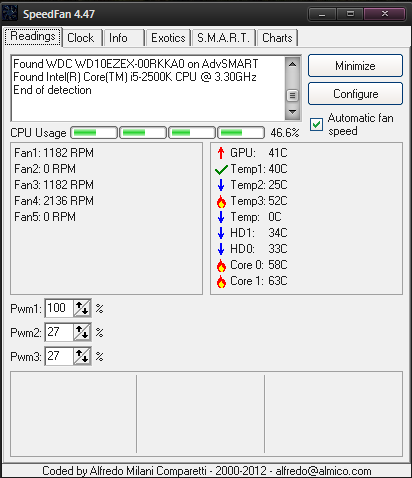Viewport: 412px width, 478px height.
Task: Click the Fan1: 1182 RPM reading
Action: [54, 153]
